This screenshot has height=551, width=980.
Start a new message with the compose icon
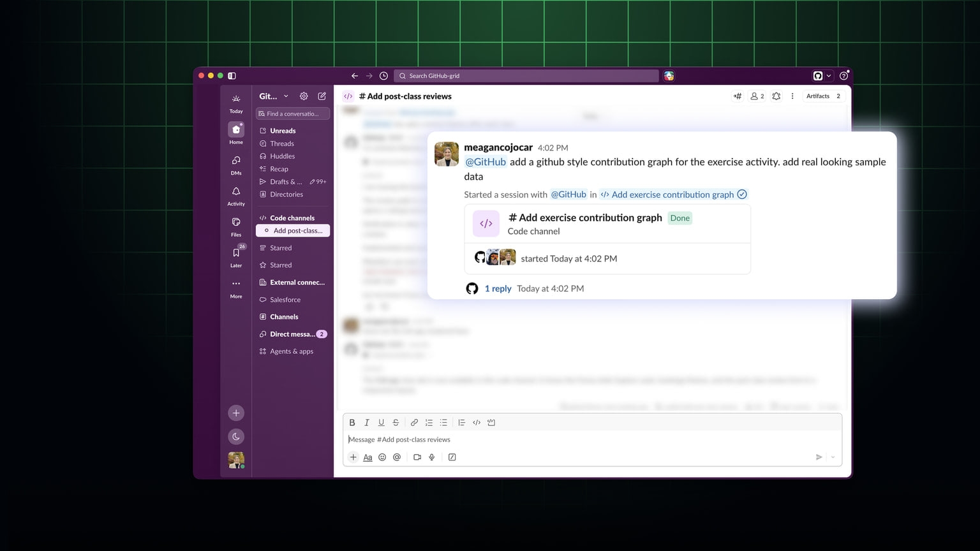click(322, 96)
